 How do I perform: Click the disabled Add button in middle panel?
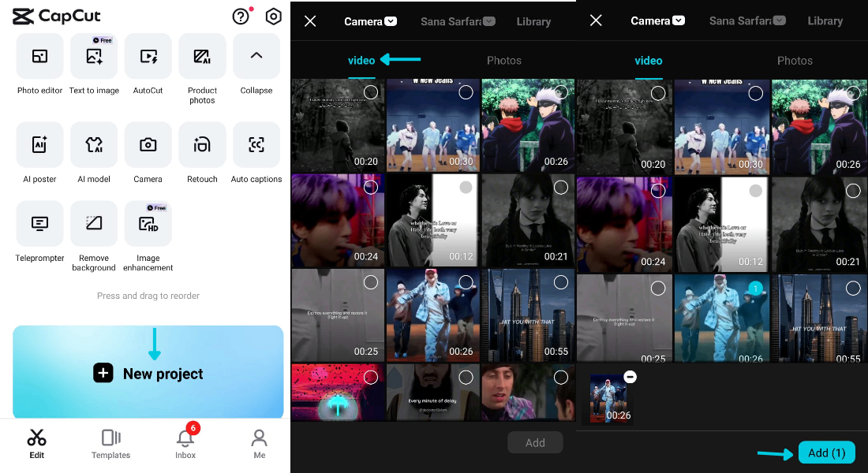click(x=535, y=442)
